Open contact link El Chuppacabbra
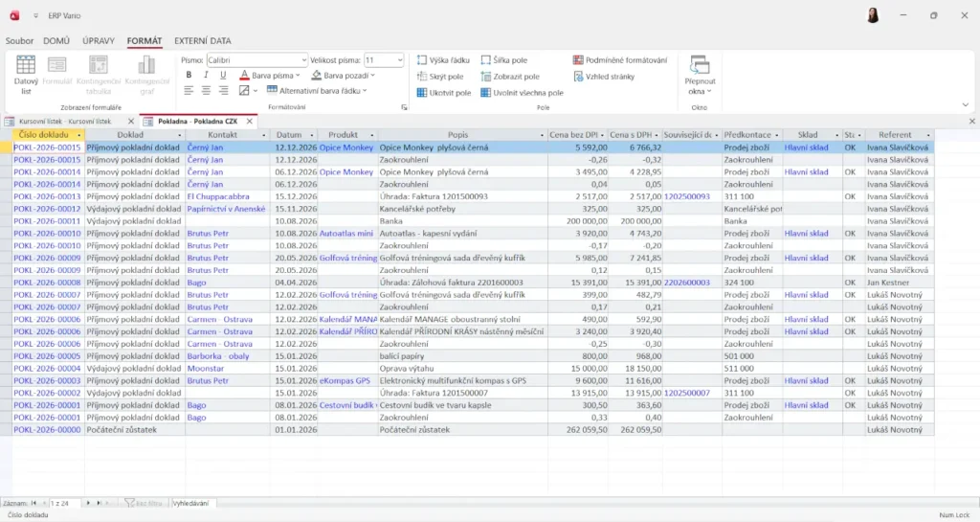This screenshot has width=980, height=522. 216,195
